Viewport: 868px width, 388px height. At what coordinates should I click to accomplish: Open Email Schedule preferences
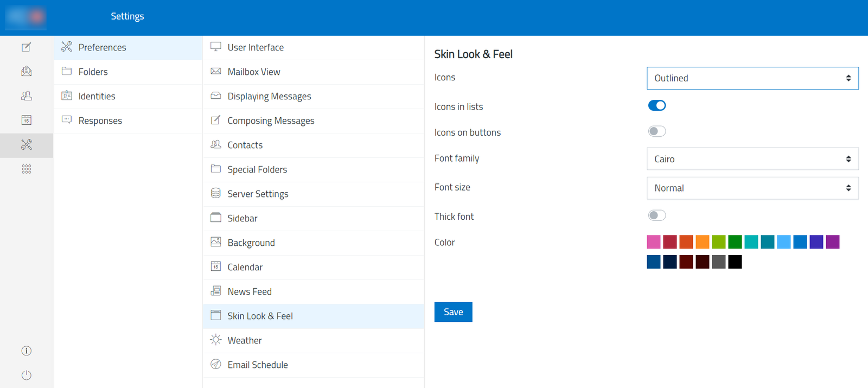coord(313,365)
